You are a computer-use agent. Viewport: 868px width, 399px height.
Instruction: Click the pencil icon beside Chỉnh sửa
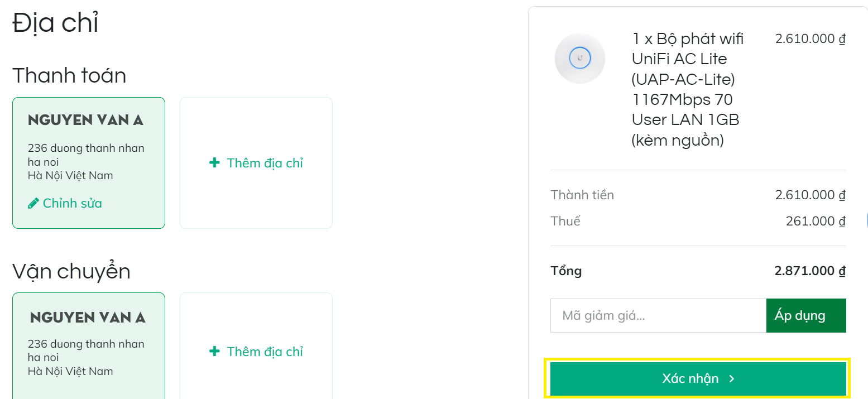tap(33, 203)
